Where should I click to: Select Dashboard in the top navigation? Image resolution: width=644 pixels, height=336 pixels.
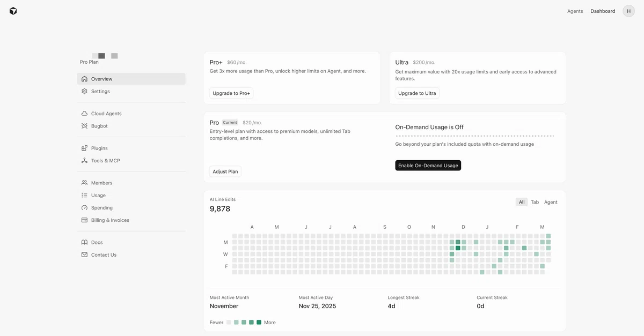[x=603, y=11]
